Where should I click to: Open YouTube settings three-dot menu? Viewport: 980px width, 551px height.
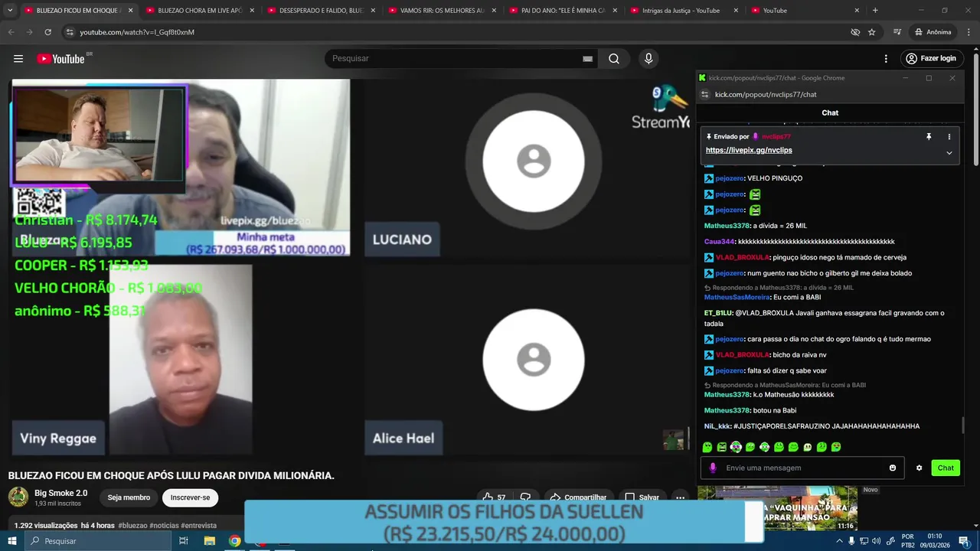click(886, 59)
